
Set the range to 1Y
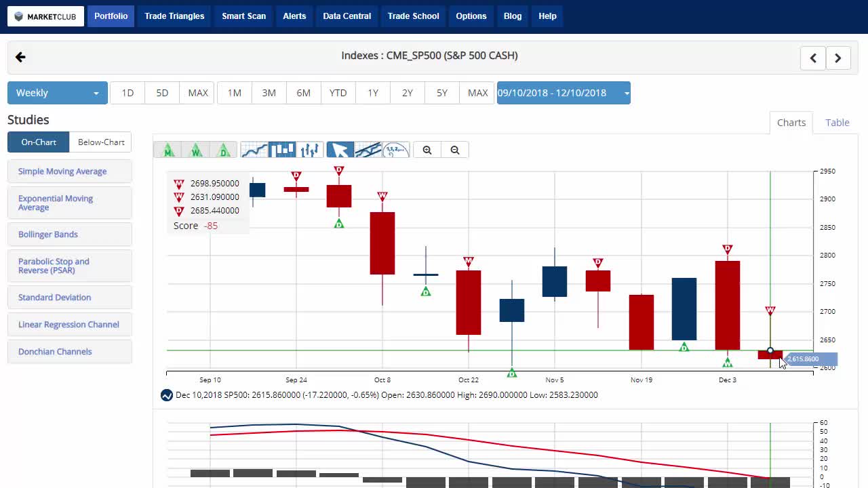373,93
